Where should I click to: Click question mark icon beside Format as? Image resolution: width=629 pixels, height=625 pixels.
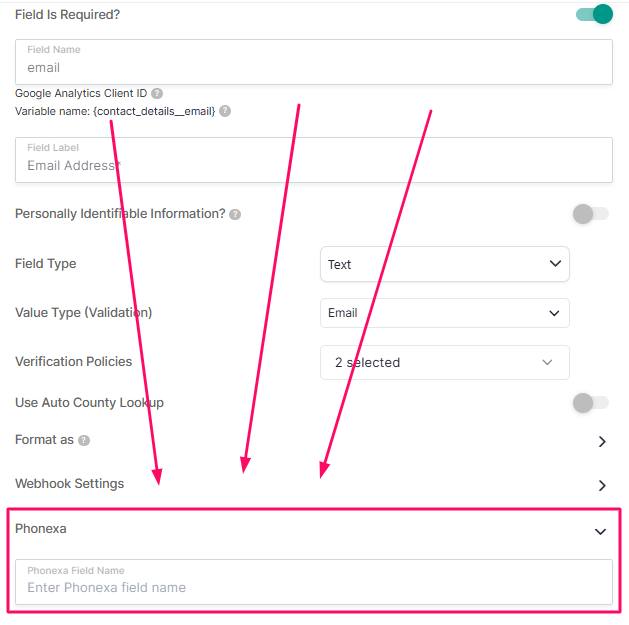pos(84,440)
